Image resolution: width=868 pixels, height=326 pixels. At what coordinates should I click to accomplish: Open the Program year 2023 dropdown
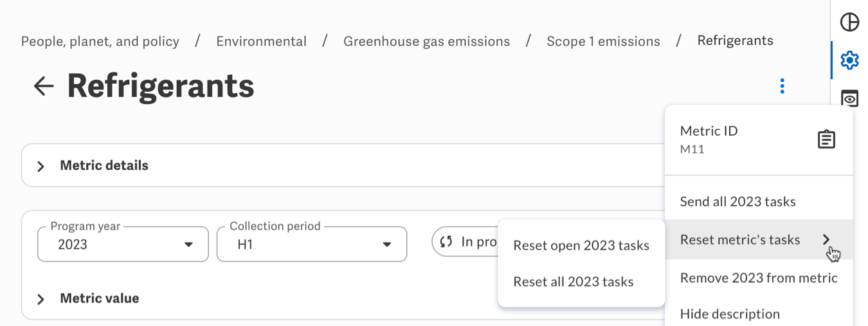click(x=123, y=244)
